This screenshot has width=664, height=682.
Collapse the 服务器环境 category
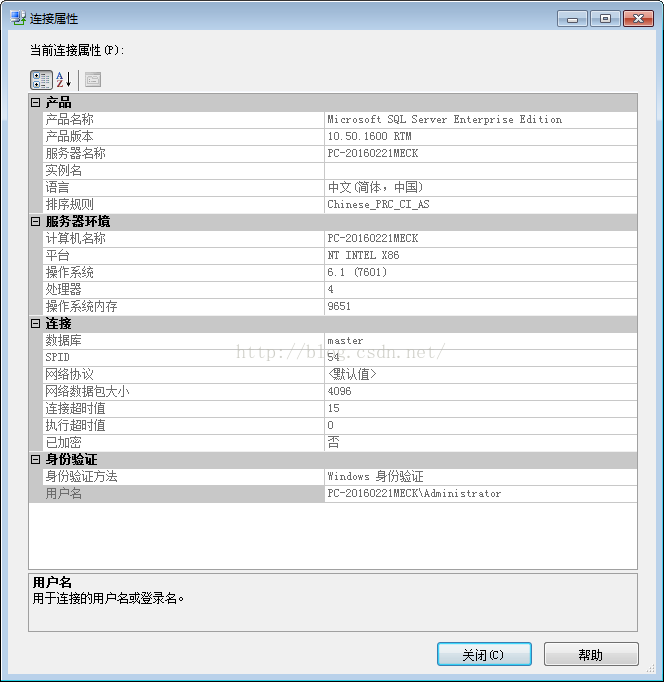click(x=36, y=221)
